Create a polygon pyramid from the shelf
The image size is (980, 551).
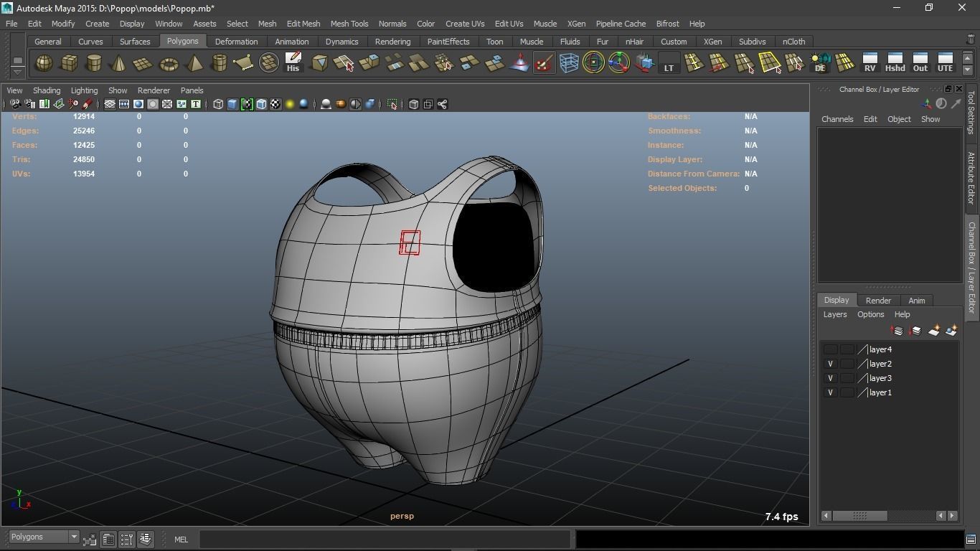pos(194,63)
